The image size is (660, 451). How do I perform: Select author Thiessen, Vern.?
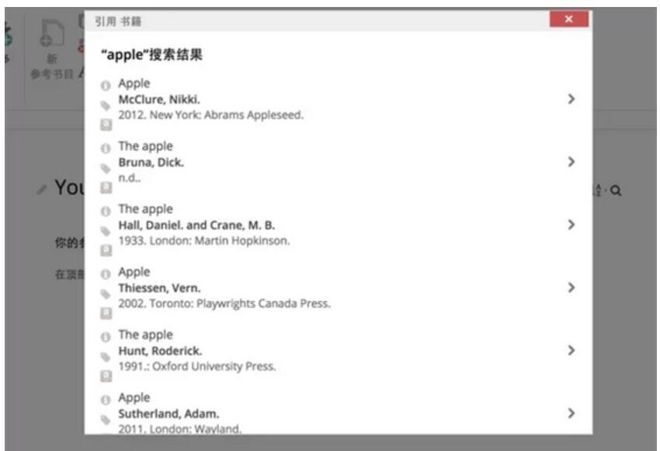coord(160,288)
